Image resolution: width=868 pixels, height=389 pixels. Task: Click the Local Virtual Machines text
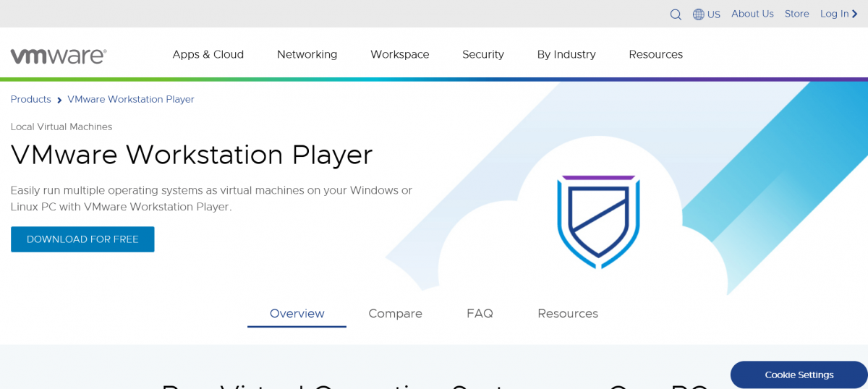tap(61, 127)
